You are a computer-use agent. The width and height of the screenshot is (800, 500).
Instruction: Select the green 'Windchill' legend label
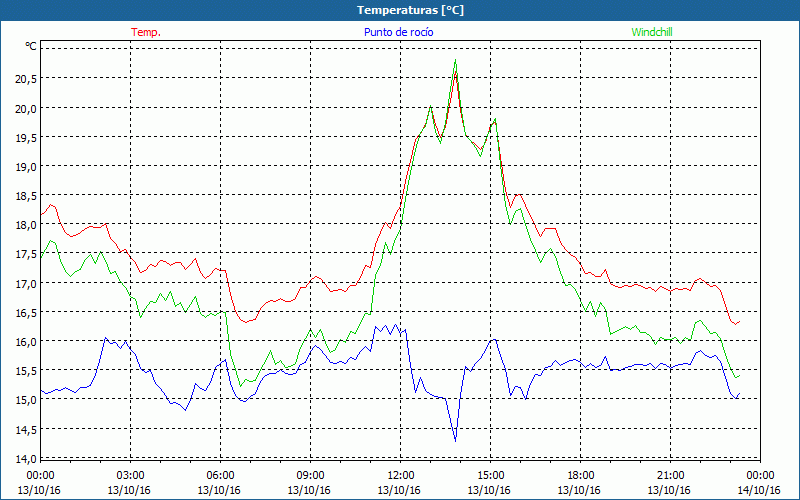click(652, 32)
